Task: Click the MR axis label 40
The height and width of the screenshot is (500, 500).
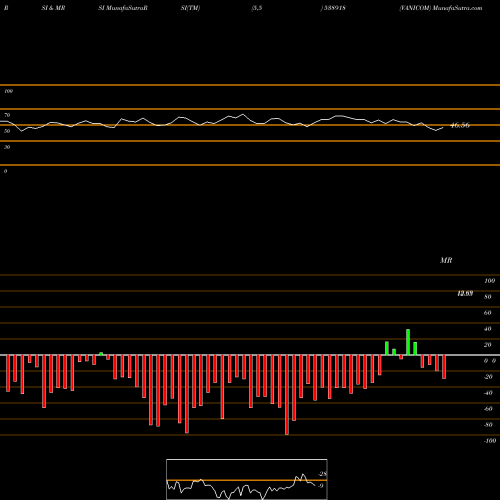Action: pos(488,329)
